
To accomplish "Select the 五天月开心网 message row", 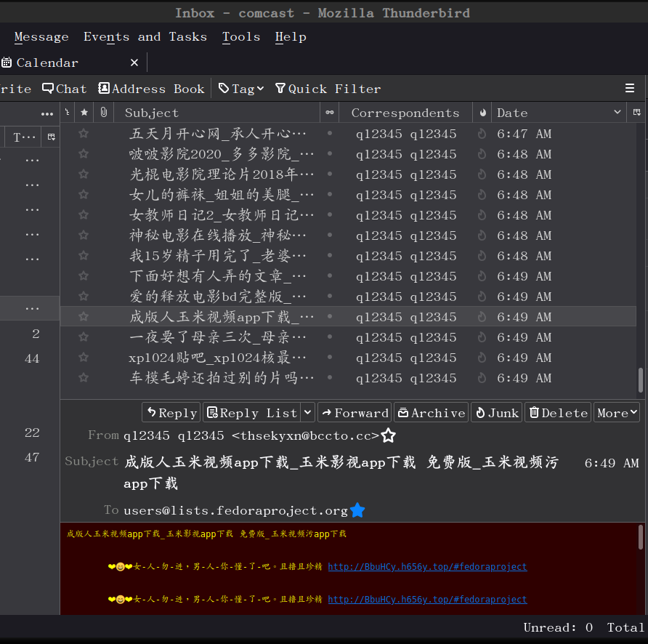I will [348, 134].
